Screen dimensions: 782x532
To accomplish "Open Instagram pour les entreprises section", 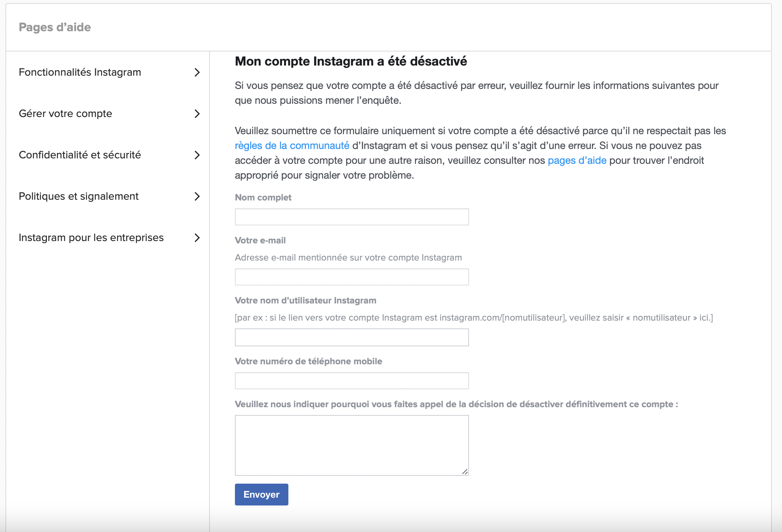I will (x=91, y=238).
